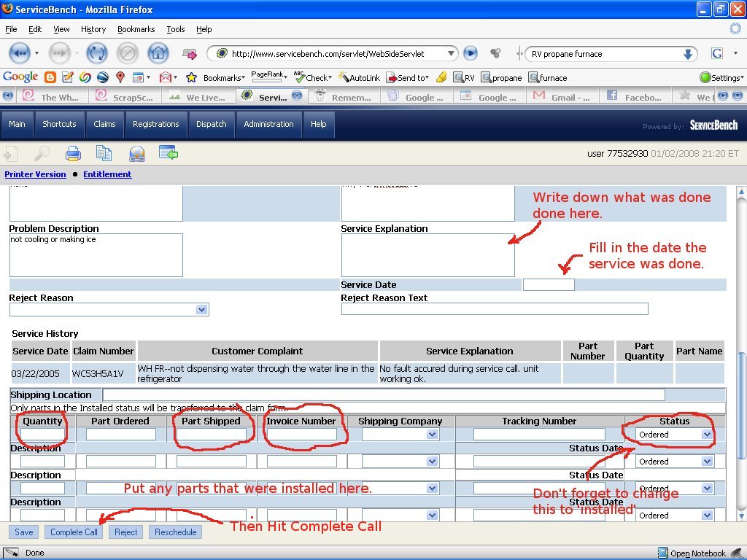Click the AutoLink toolbar button
The image size is (747, 560).
[359, 77]
